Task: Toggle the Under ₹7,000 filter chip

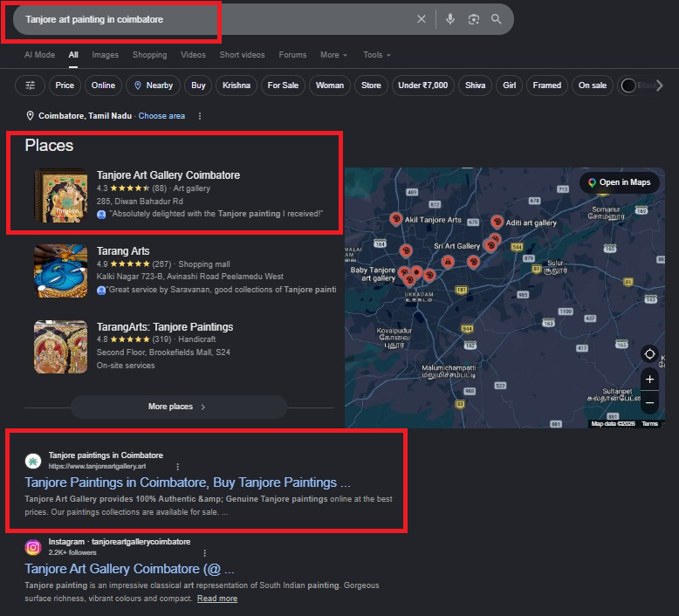Action: pyautogui.click(x=423, y=86)
